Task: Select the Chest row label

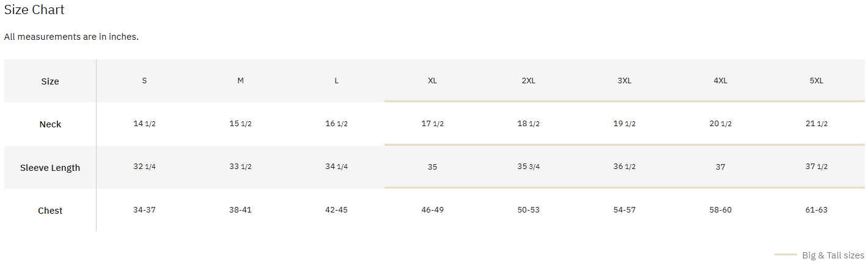Action: click(x=50, y=211)
